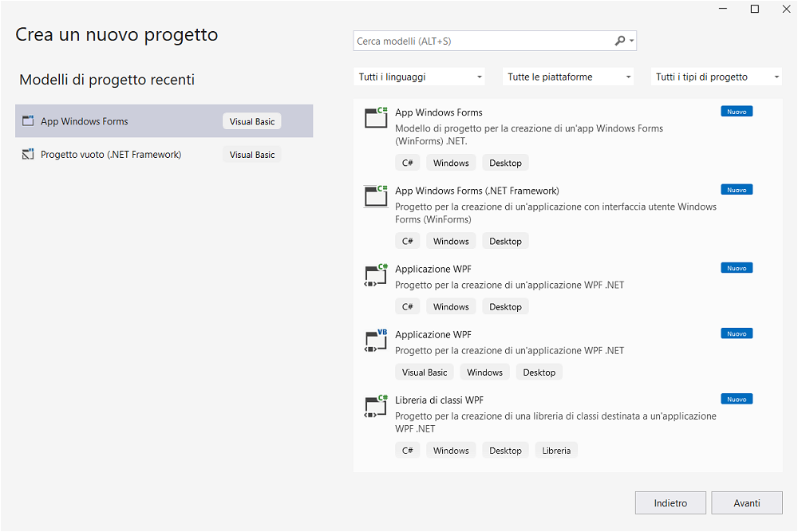Click Windows tag under C# Applicazione WPF
Screen dimensions: 798x532
(x=451, y=307)
